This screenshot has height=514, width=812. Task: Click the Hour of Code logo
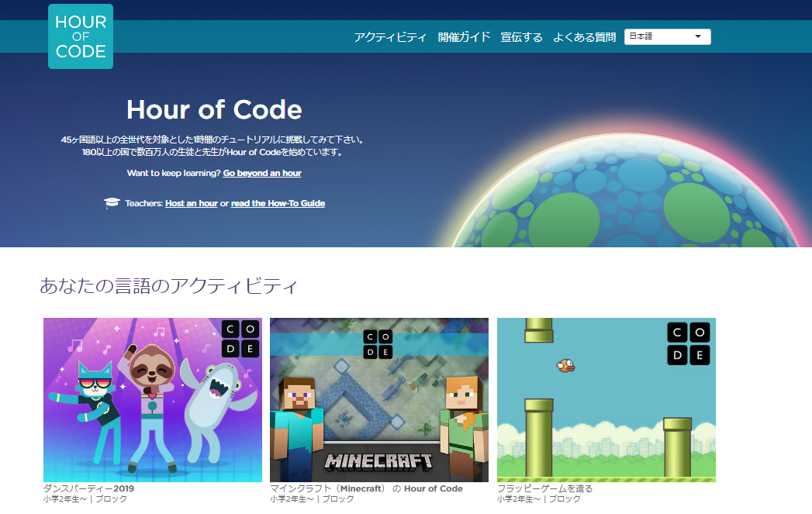click(80, 36)
